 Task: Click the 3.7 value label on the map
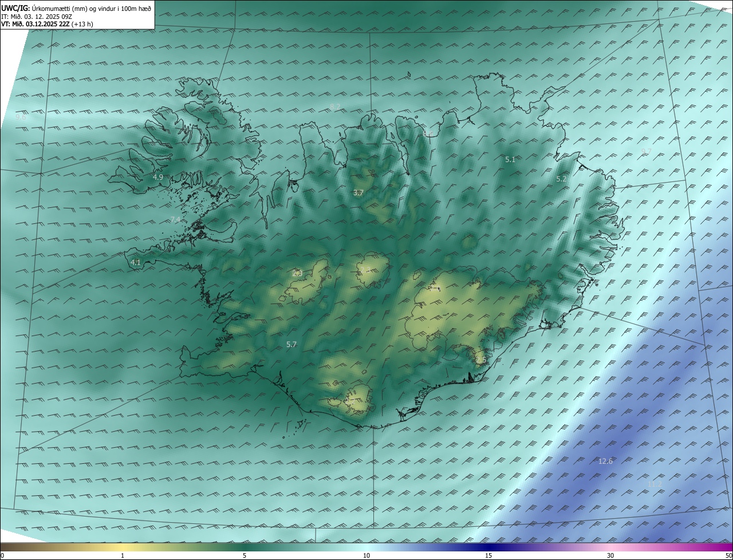point(358,192)
